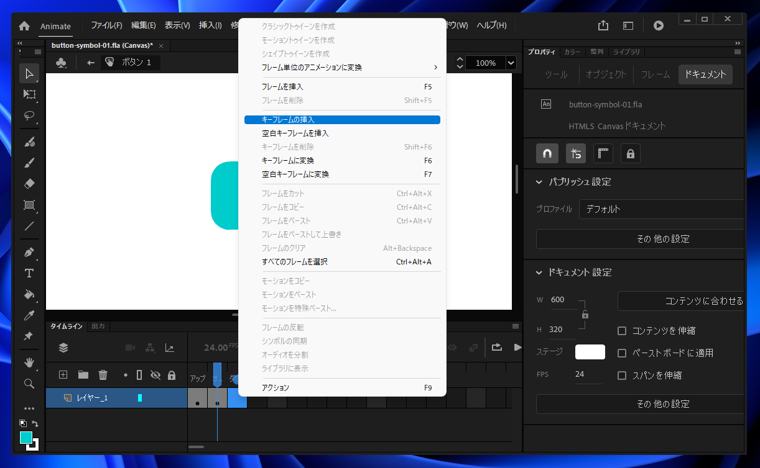The width and height of the screenshot is (760, 468).
Task: Click その他の設定 under document settings
Action: click(640, 404)
